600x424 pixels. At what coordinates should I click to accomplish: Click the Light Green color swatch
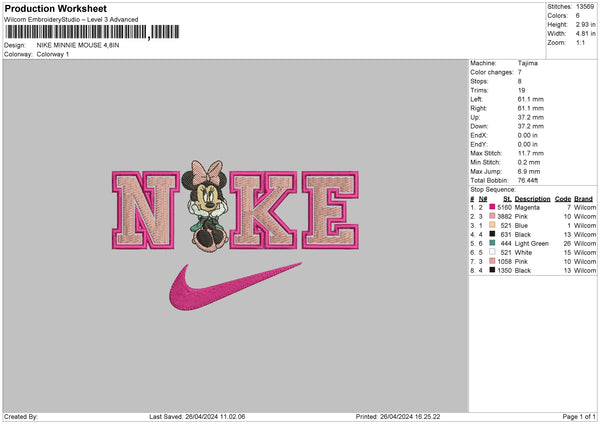tap(492, 243)
